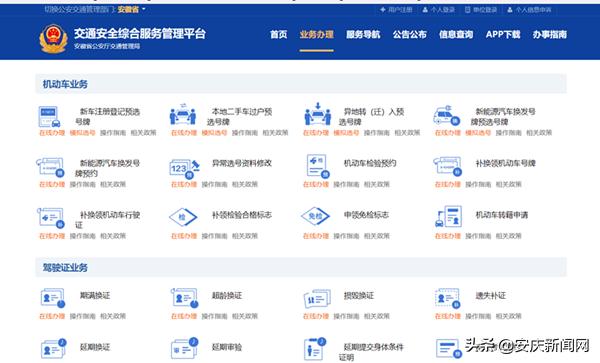Click the 异常选号资料修改 123 icon

184,168
